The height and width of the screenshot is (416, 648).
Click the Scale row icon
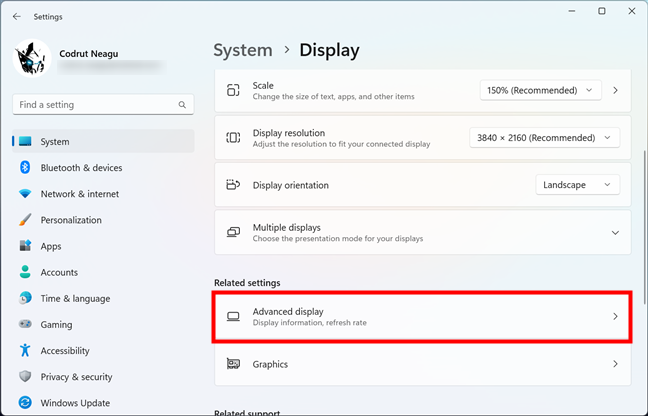coord(233,90)
